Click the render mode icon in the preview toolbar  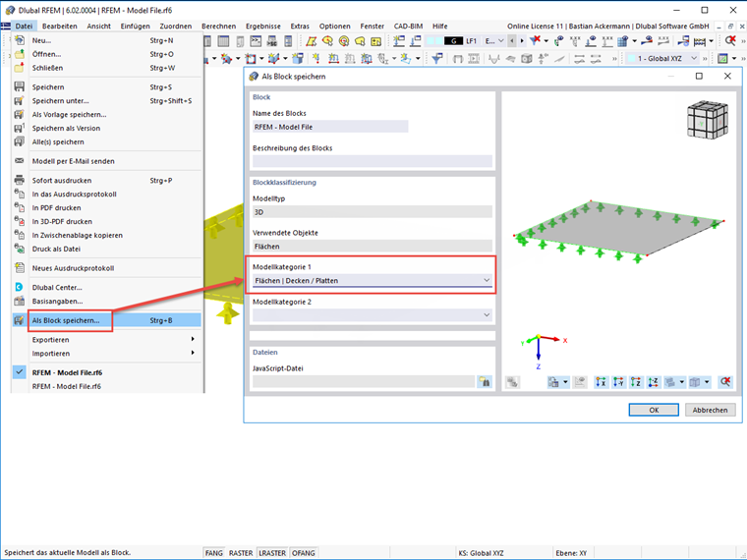[x=670, y=382]
